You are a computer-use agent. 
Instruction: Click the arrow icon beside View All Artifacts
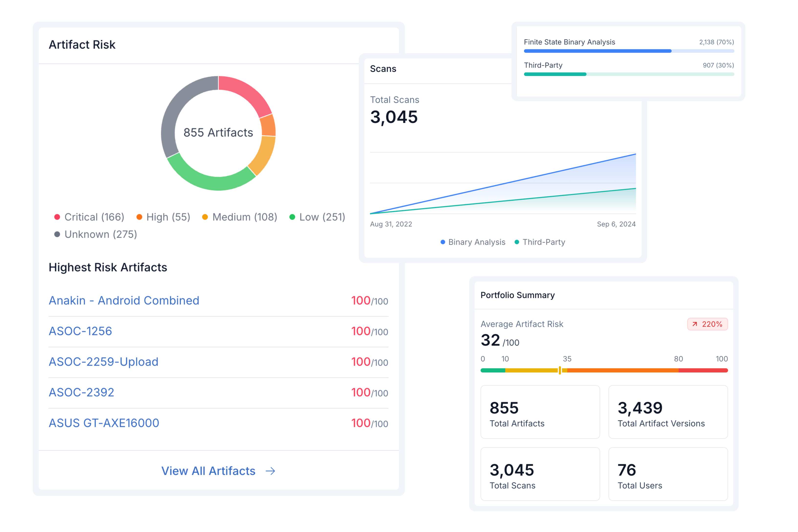[x=270, y=471]
